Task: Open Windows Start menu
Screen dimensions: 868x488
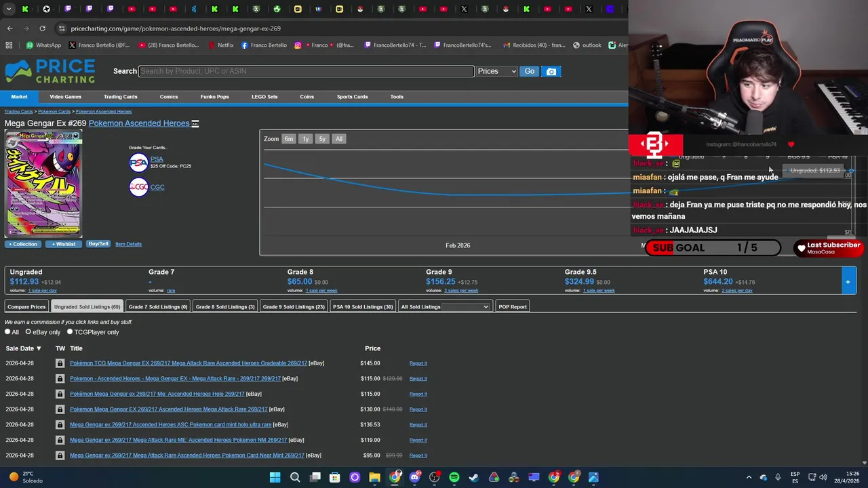Action: tap(275, 477)
